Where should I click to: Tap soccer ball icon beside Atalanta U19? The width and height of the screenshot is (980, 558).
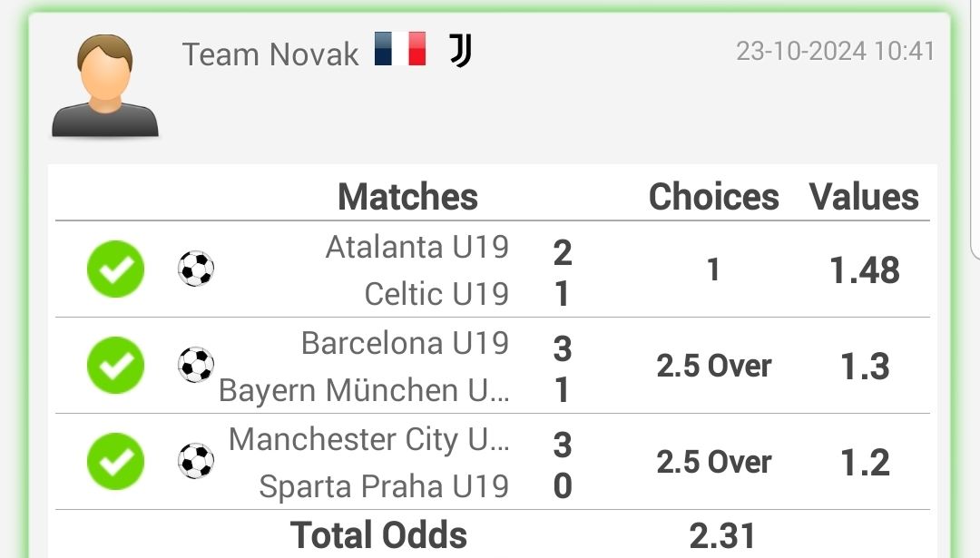click(x=196, y=269)
